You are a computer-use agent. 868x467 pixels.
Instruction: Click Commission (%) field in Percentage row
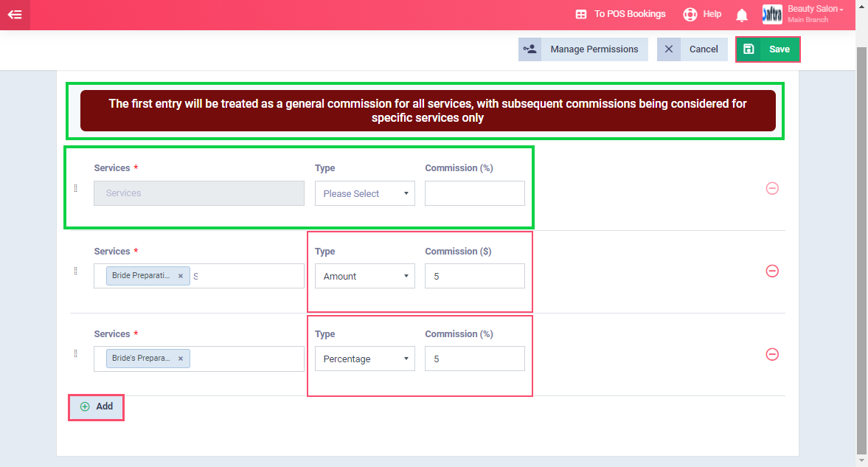(474, 359)
